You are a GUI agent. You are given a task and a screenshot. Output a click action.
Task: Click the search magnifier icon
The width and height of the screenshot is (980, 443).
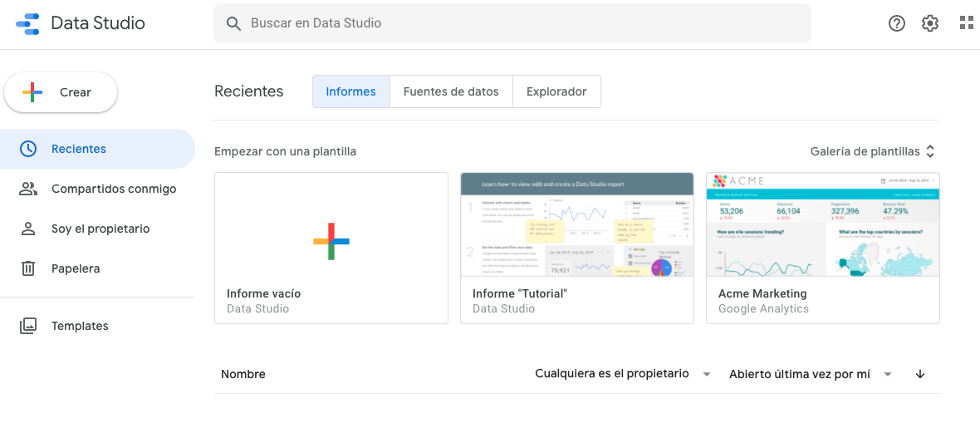click(x=233, y=23)
